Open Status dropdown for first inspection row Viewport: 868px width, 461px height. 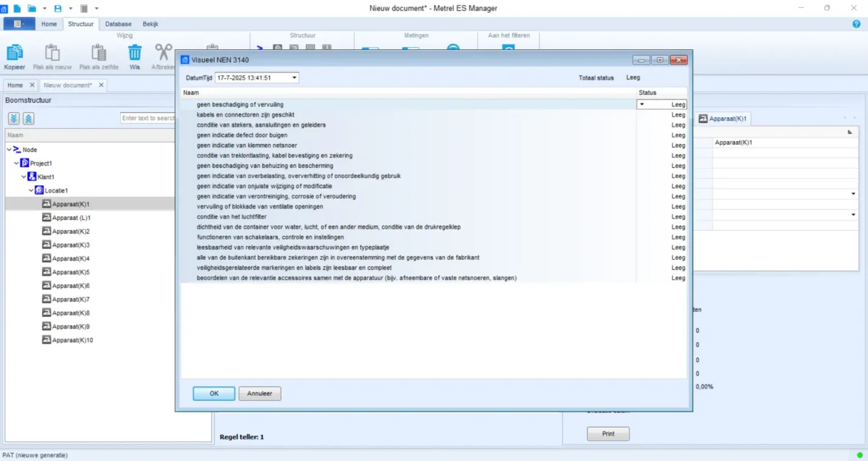tap(642, 104)
